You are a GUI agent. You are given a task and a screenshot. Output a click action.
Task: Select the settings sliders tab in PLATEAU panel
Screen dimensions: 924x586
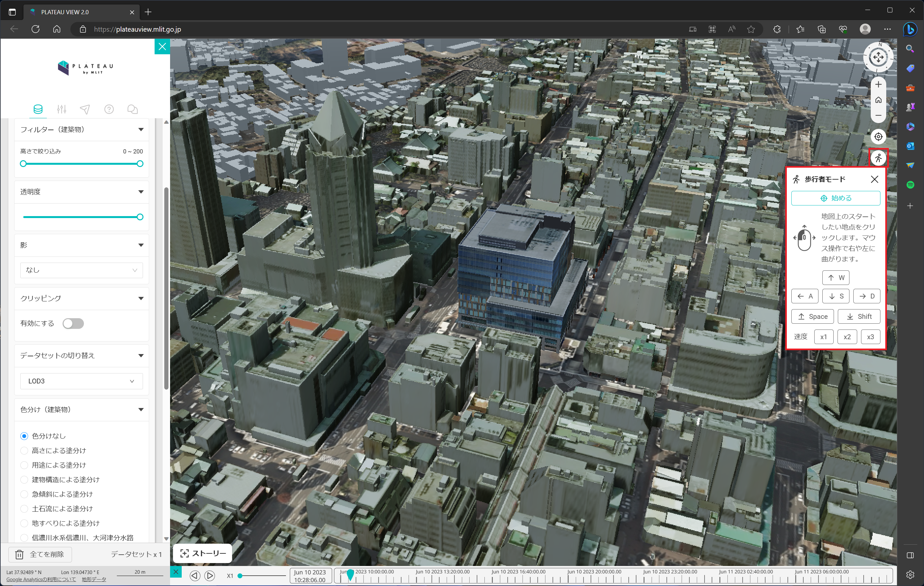(x=61, y=110)
